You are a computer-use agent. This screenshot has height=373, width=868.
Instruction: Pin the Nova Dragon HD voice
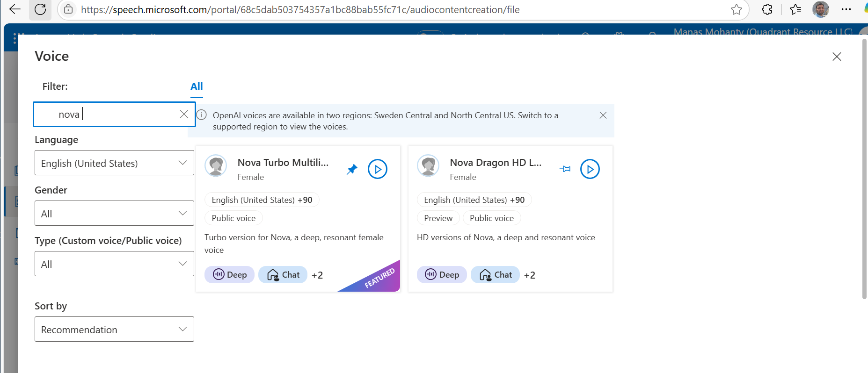tap(565, 169)
